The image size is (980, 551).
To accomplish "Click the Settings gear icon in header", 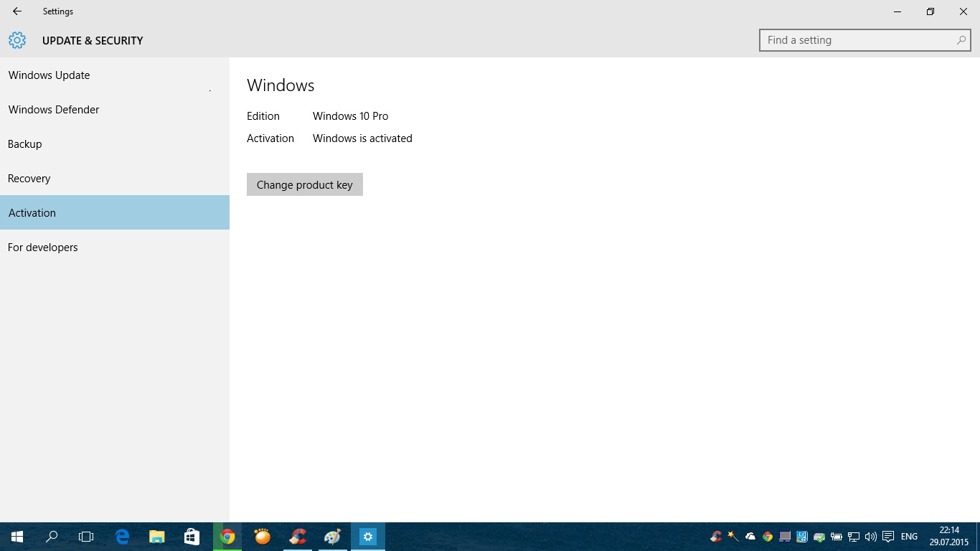I will (17, 41).
